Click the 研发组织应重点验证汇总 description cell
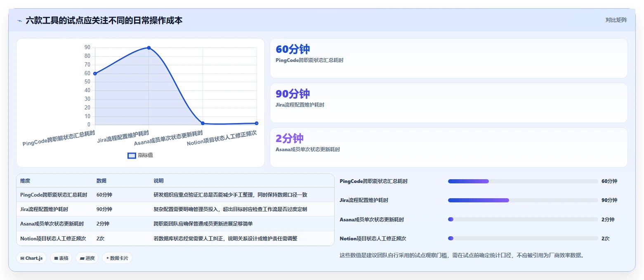The image size is (644, 280). tap(230, 195)
